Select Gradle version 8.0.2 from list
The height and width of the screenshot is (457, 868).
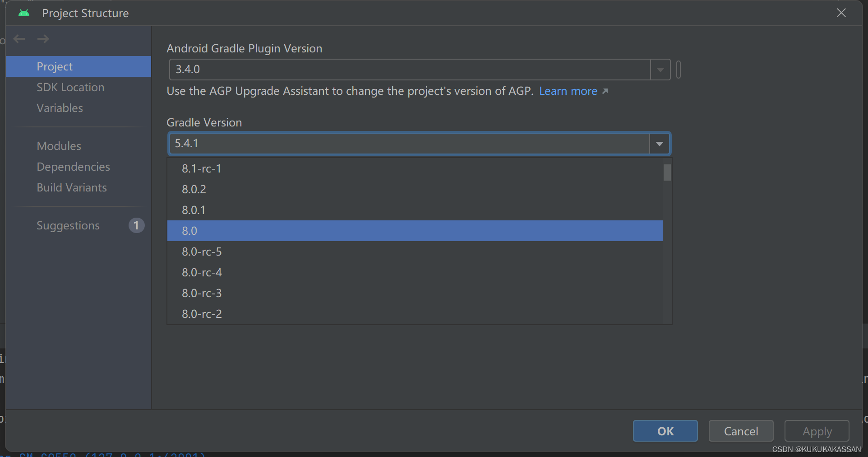pyautogui.click(x=194, y=189)
